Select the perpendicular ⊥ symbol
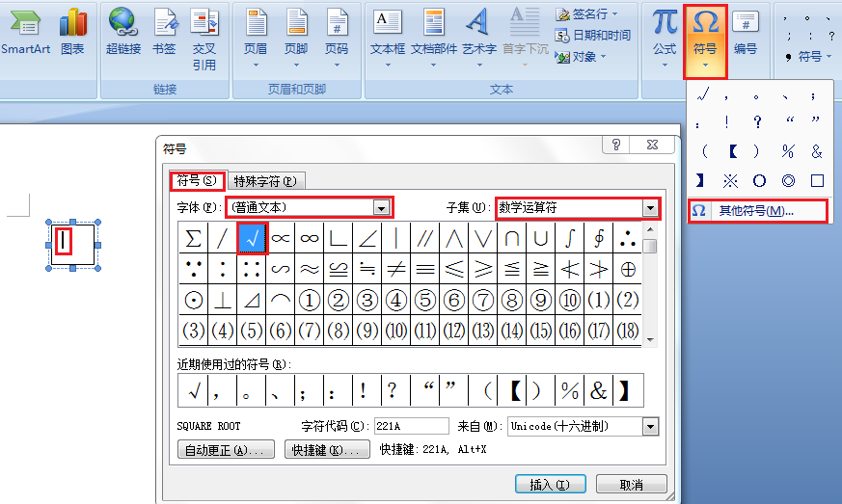This screenshot has height=504, width=842. 222,300
